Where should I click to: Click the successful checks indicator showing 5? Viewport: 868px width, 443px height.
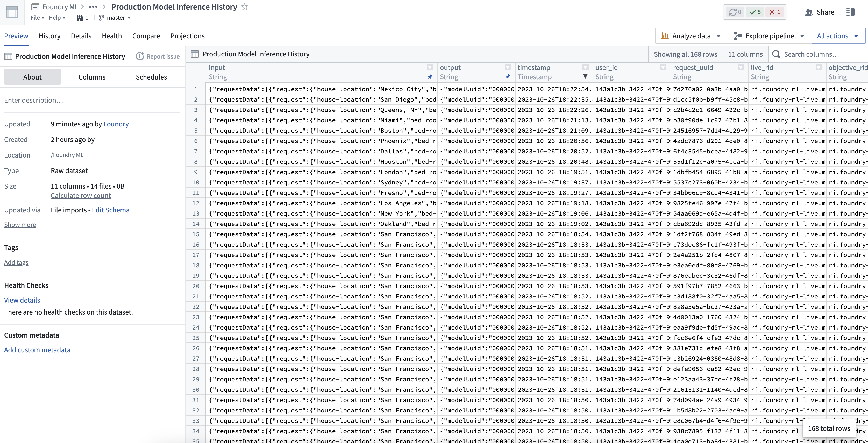coord(755,12)
